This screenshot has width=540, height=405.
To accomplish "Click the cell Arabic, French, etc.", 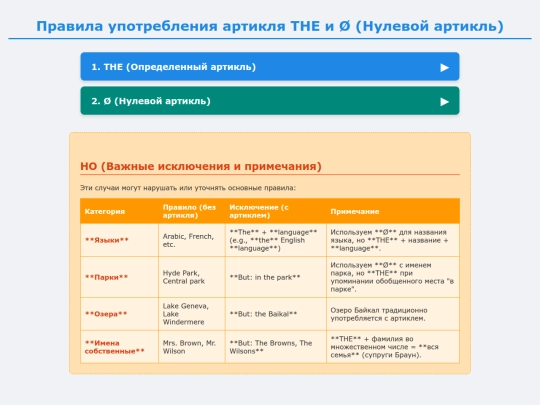I will click(192, 240).
